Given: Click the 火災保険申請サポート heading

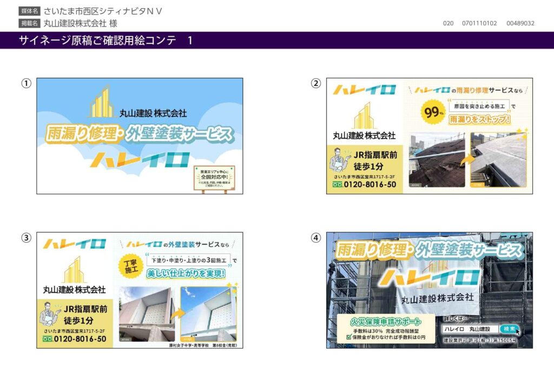Looking at the screenshot, I should (385, 320).
